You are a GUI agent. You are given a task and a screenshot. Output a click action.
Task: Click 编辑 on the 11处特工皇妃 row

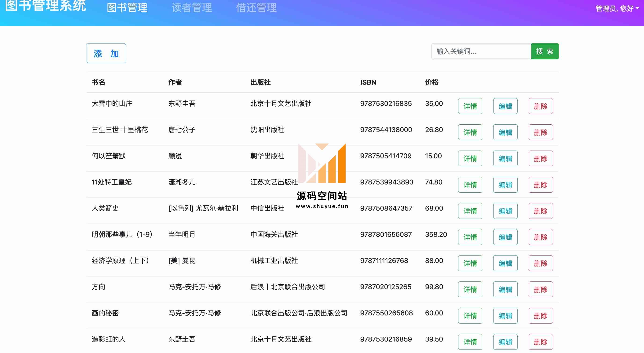(x=505, y=185)
